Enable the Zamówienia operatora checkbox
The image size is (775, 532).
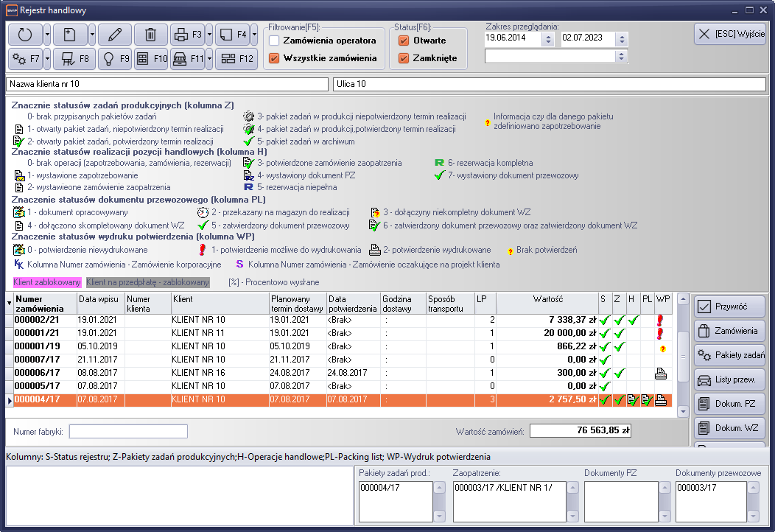click(x=274, y=41)
